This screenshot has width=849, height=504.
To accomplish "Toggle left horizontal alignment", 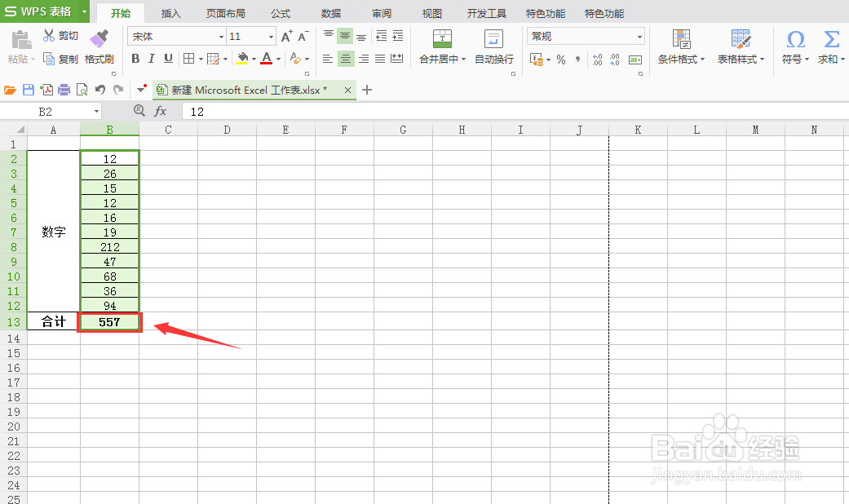I will pos(328,59).
